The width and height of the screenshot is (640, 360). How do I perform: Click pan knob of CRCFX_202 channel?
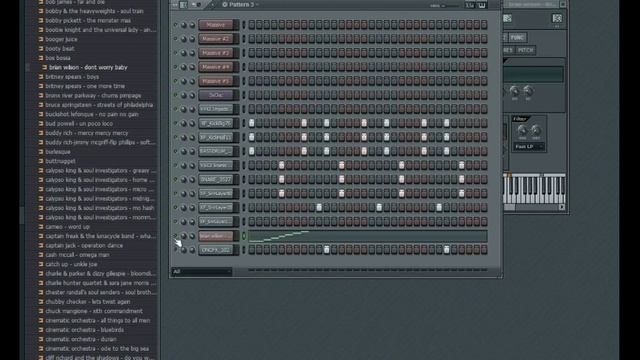[x=184, y=250]
